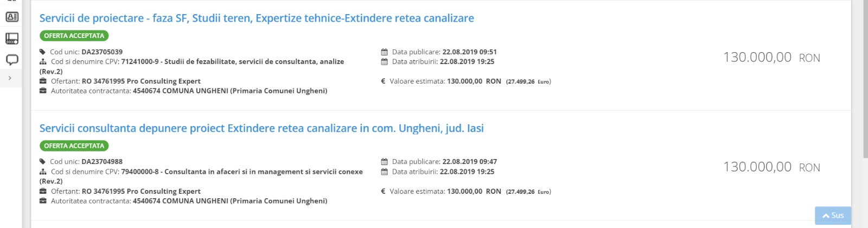Click the CPV hierarchy icon for 79400000-8

[x=43, y=172]
